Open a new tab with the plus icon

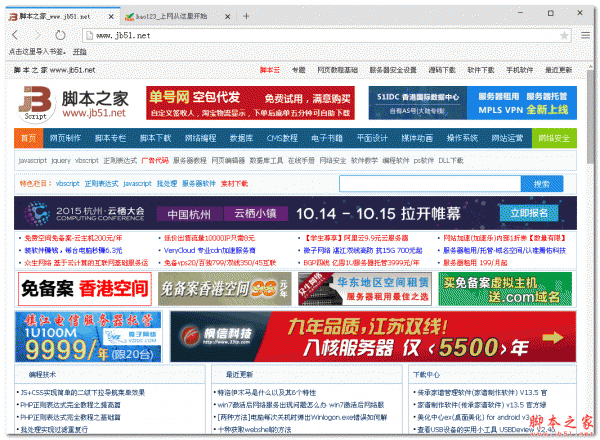[x=246, y=16]
